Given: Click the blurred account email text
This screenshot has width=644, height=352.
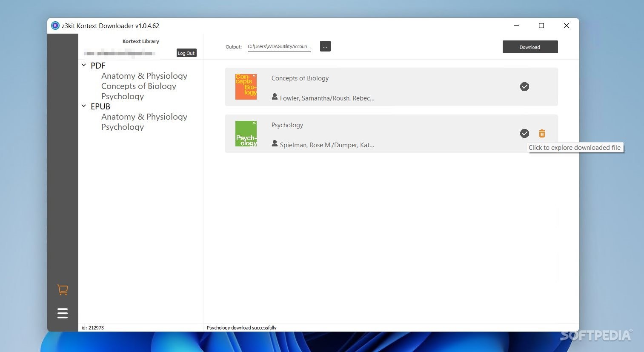Looking at the screenshot, I should click(x=120, y=53).
